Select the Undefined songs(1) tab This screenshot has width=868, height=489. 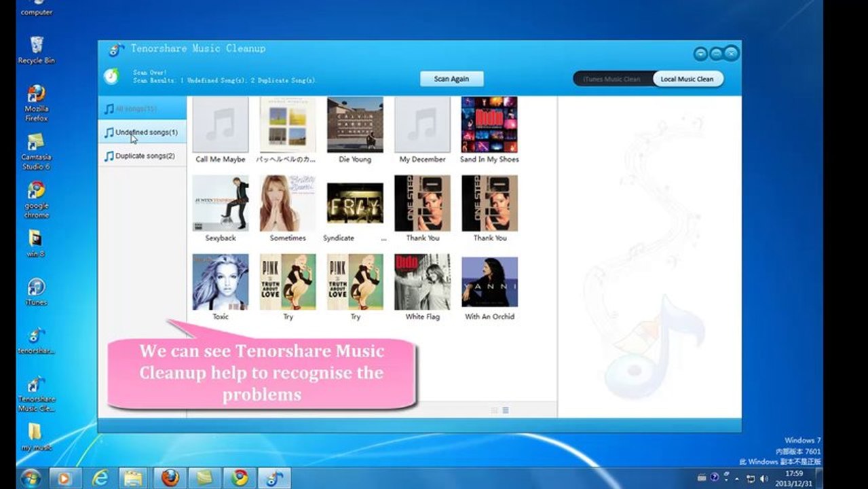(x=142, y=132)
